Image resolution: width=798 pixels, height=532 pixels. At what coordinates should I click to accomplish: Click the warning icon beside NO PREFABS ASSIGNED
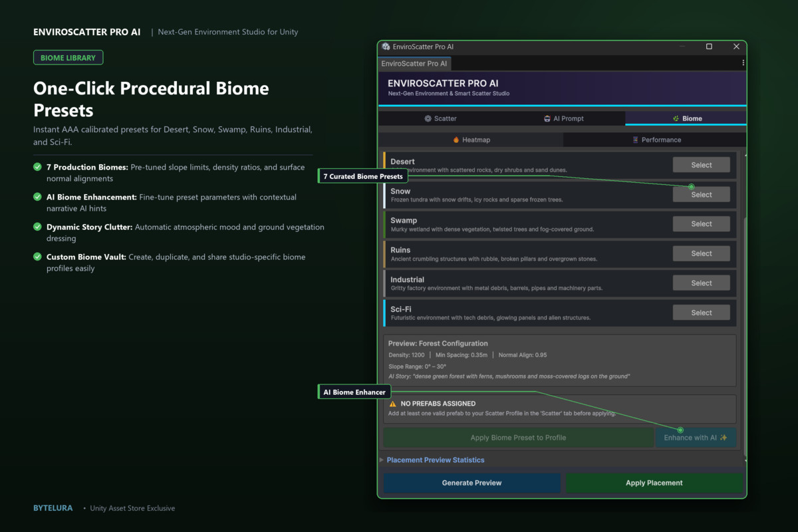[x=392, y=404]
